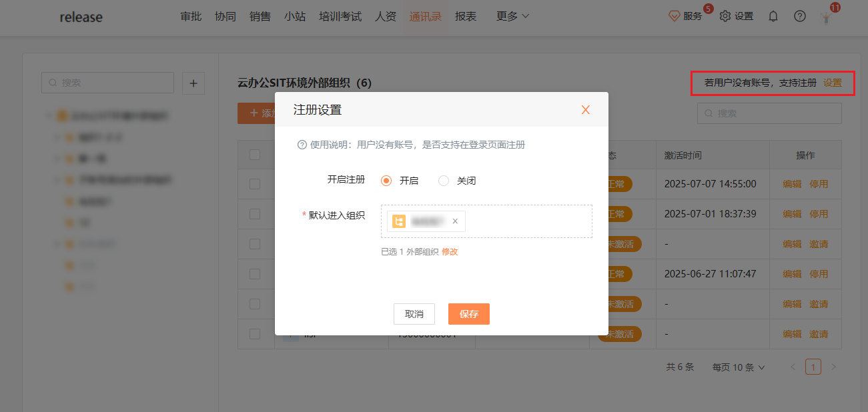This screenshot has height=412, width=868.
Task: Click the left panel 搜索 input field
Action: pyautogui.click(x=110, y=83)
